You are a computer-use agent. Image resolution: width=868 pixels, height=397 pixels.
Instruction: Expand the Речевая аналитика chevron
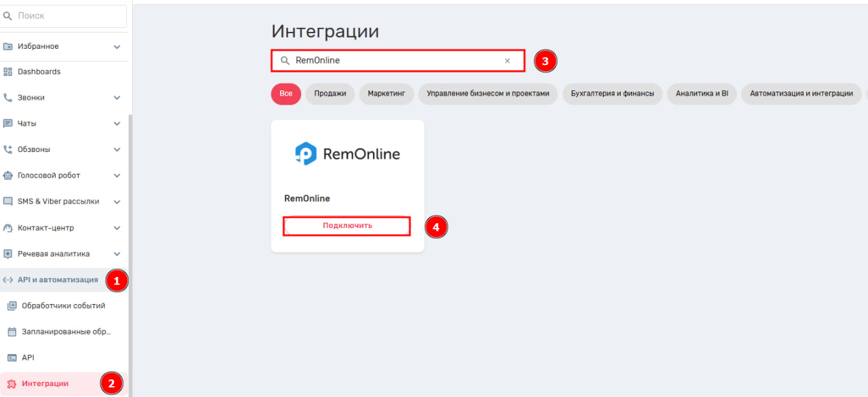point(117,254)
